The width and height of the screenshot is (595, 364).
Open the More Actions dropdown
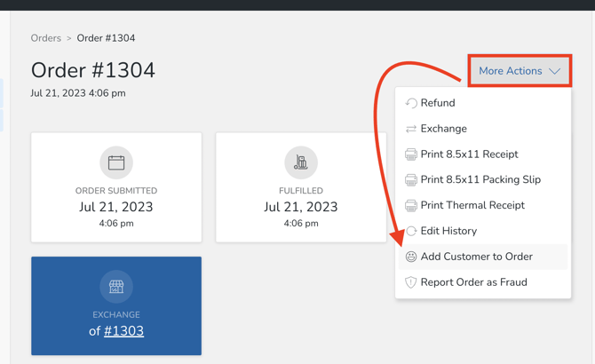coord(519,71)
